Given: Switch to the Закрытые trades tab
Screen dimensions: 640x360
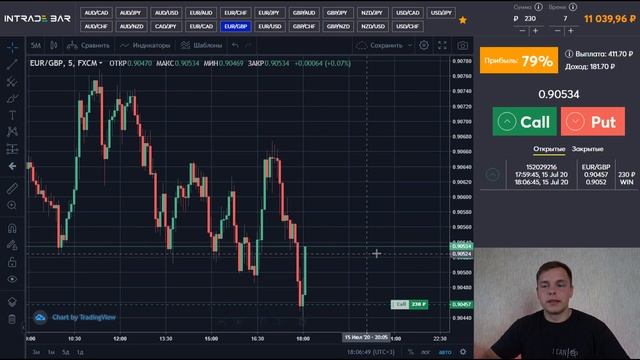Looking at the screenshot, I should pyautogui.click(x=587, y=149).
